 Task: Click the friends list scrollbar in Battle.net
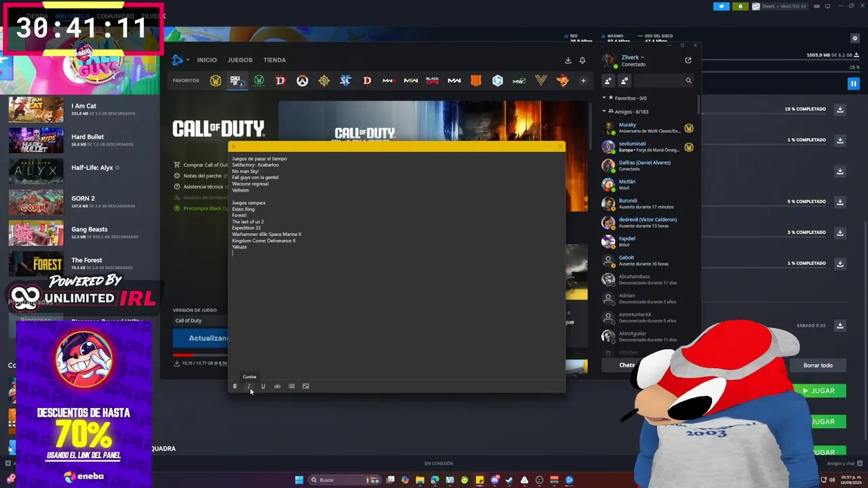[x=698, y=105]
